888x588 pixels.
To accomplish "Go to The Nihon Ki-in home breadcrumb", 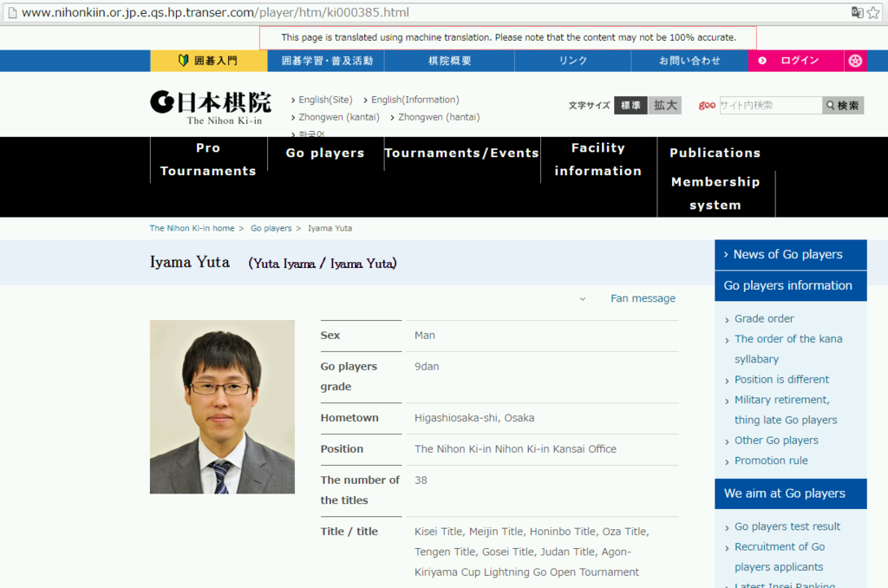I will 192,228.
